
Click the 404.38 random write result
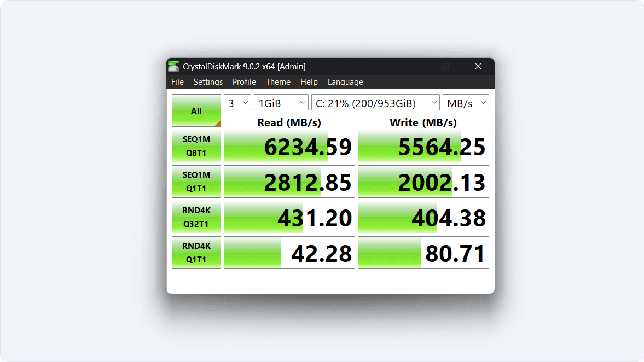(423, 217)
